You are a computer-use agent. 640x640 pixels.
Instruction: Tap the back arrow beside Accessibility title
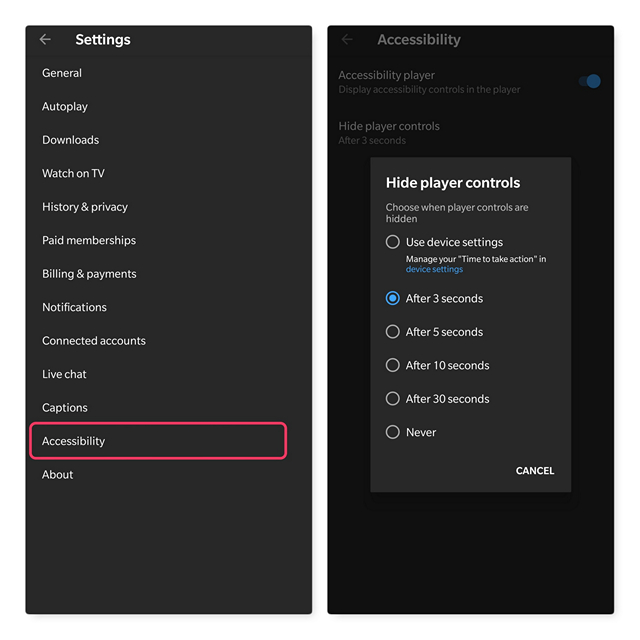tap(347, 40)
